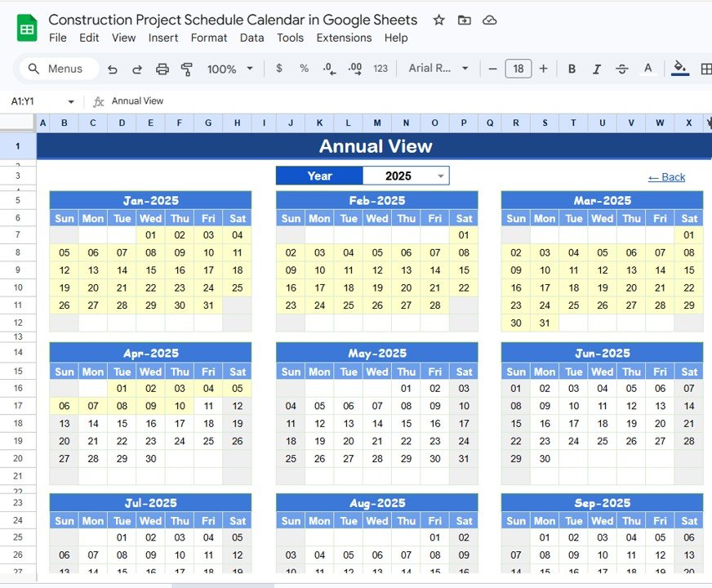The height and width of the screenshot is (588, 712).
Task: Toggle italic formatting
Action: [x=595, y=69]
